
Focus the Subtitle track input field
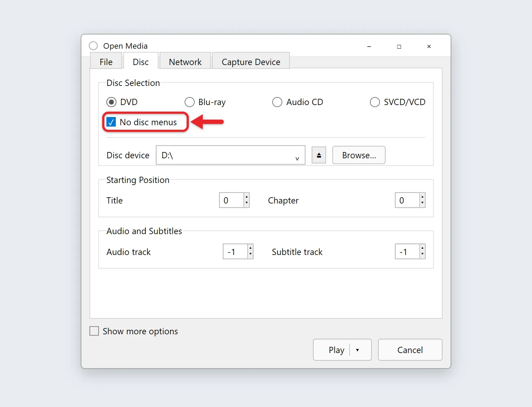(x=407, y=252)
